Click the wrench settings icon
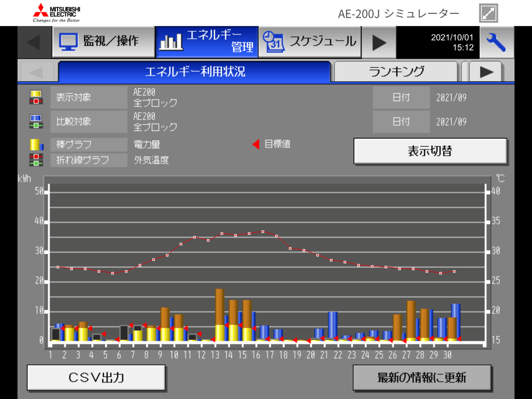 [x=496, y=43]
